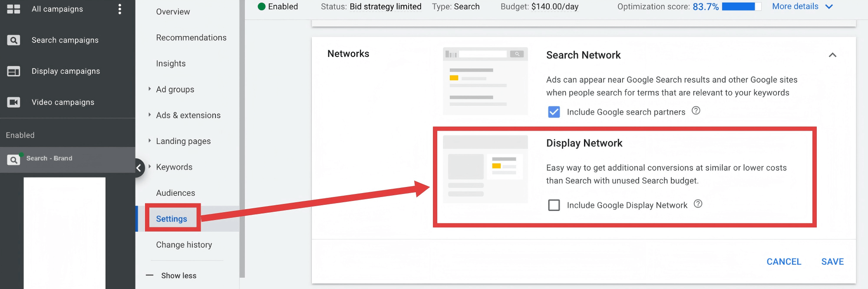
Task: Expand the Keywords submenu arrow
Action: click(x=149, y=167)
